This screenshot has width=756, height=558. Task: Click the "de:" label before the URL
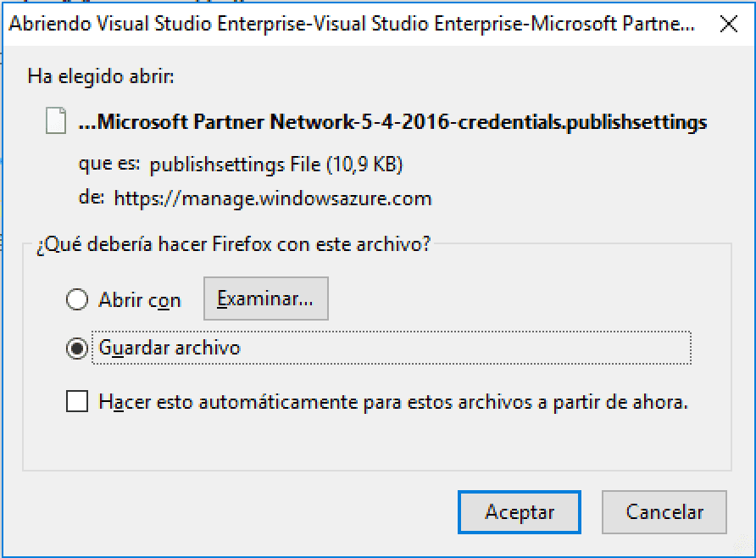pyautogui.click(x=92, y=197)
